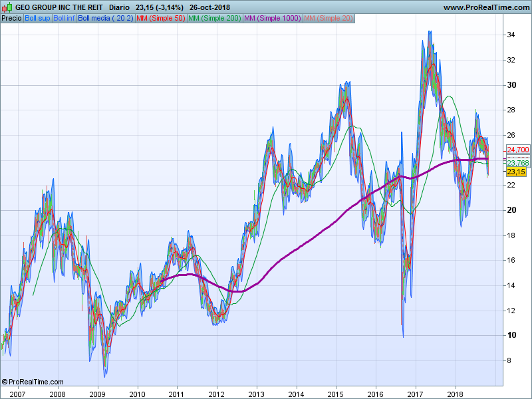Viewport: 532px width, 399px height.
Task: Click the 2008 label on time axis
Action: tap(57, 394)
